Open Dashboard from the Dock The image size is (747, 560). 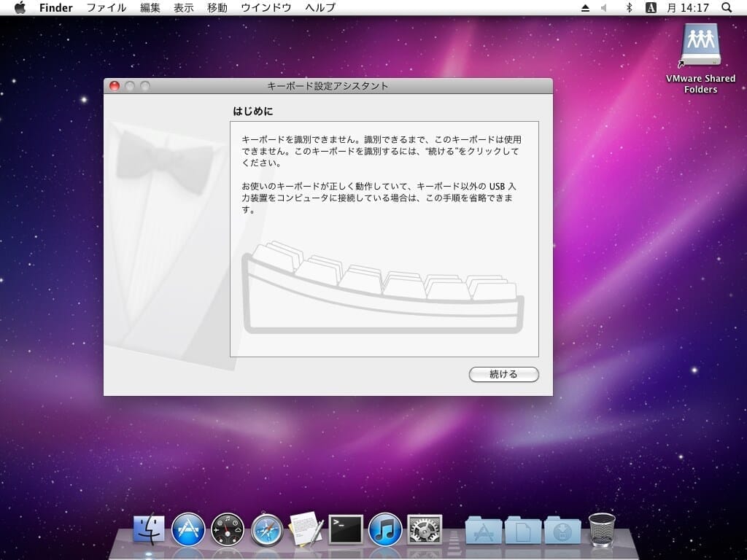[228, 529]
